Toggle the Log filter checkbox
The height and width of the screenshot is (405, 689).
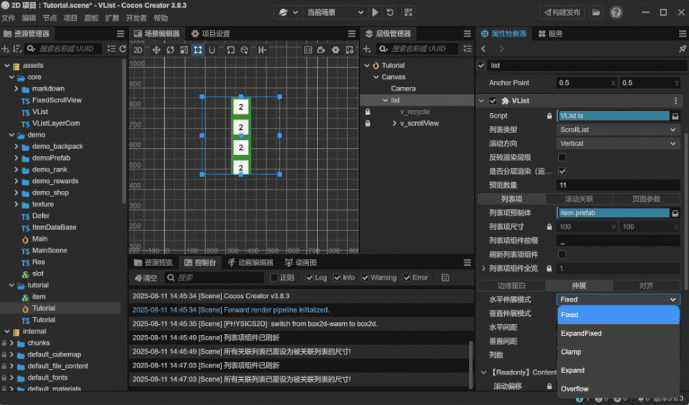pyautogui.click(x=309, y=278)
